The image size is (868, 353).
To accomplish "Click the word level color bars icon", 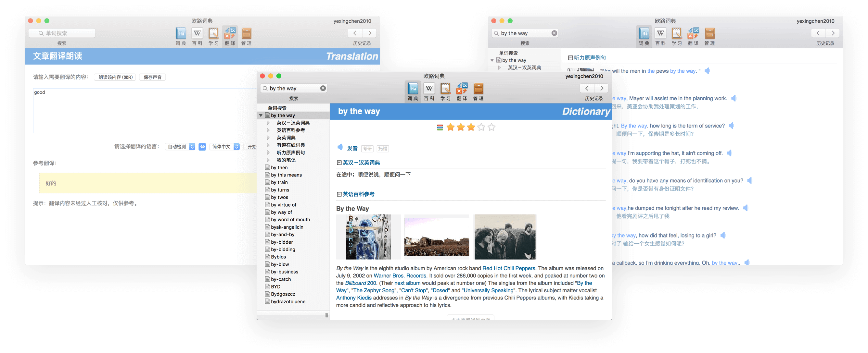I will (x=440, y=128).
